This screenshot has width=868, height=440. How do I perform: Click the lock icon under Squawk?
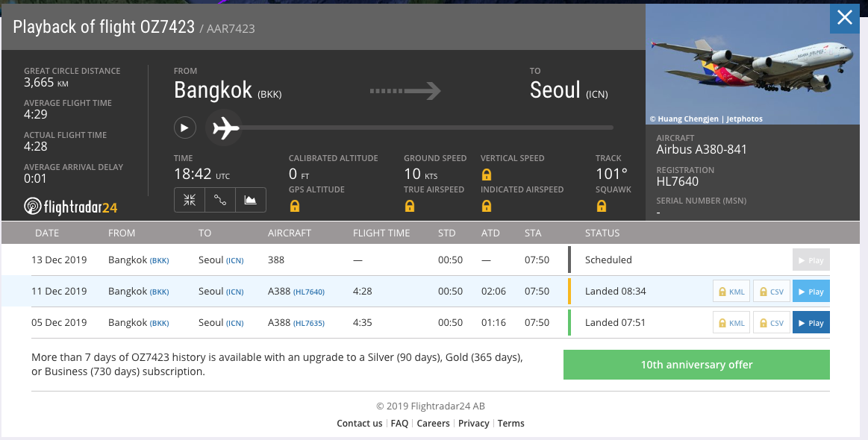[601, 206]
